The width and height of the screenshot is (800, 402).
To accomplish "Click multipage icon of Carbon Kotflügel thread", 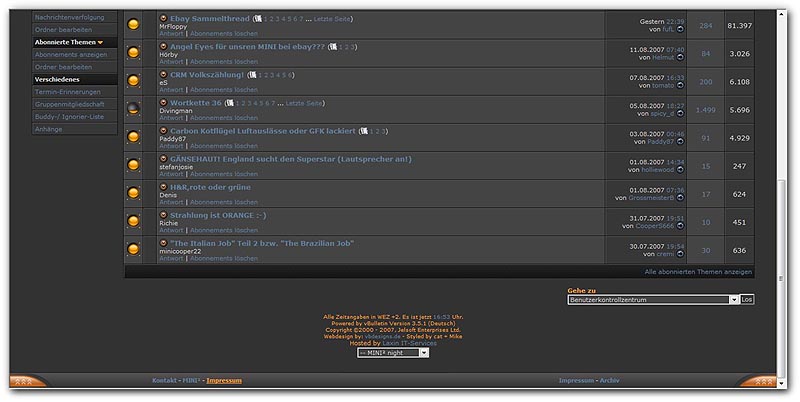I will 364,131.
